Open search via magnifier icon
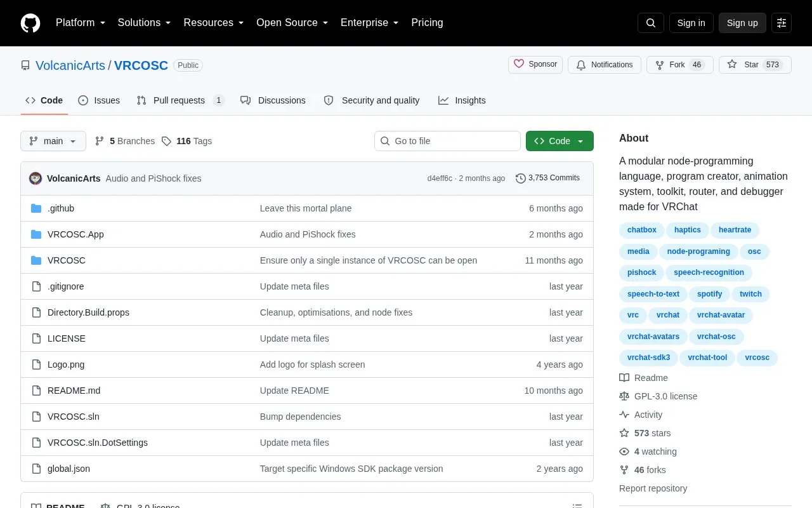 (x=651, y=23)
